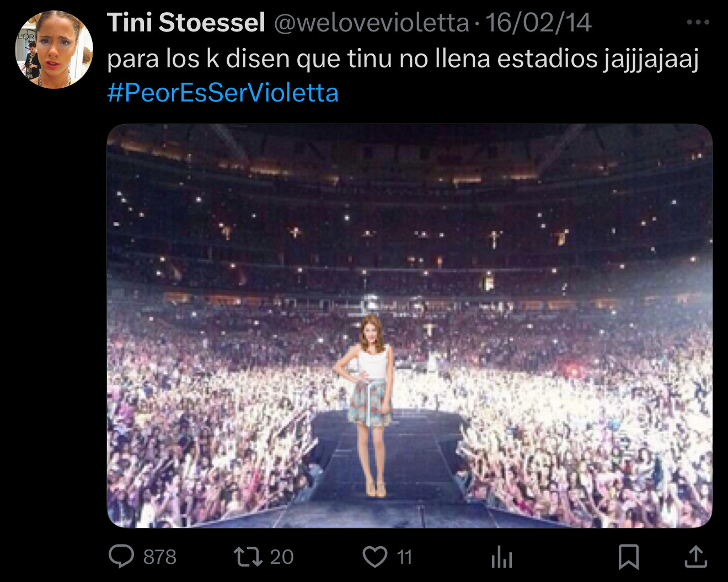Click the 11 likes count
The width and height of the screenshot is (728, 582).
point(404,557)
